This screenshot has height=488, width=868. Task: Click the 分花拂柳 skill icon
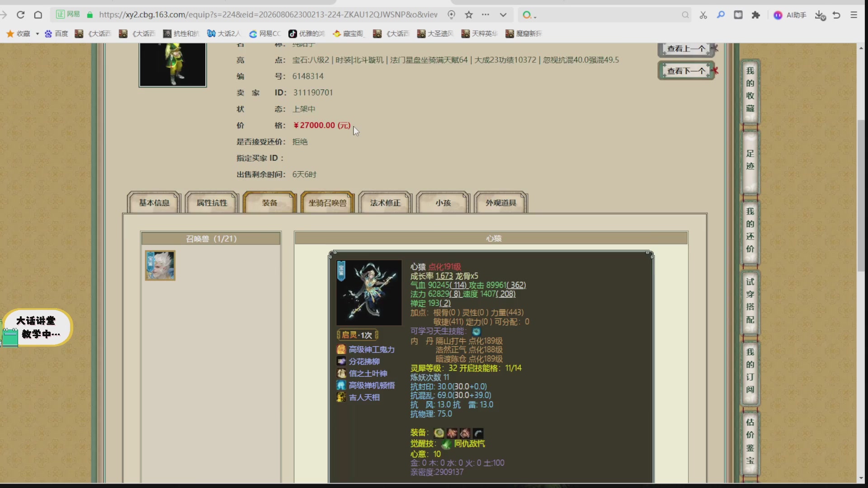pyautogui.click(x=341, y=361)
